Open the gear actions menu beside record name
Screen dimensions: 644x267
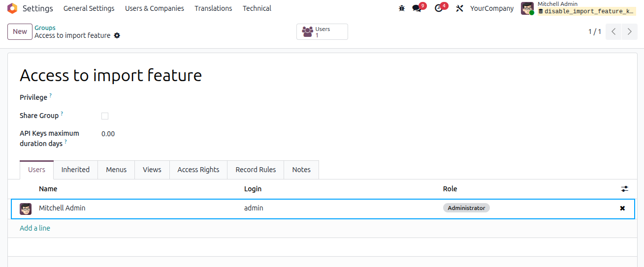click(117, 35)
